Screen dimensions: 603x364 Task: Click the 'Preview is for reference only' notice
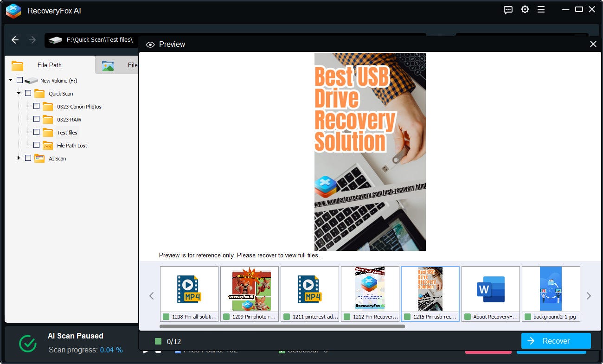click(x=239, y=255)
